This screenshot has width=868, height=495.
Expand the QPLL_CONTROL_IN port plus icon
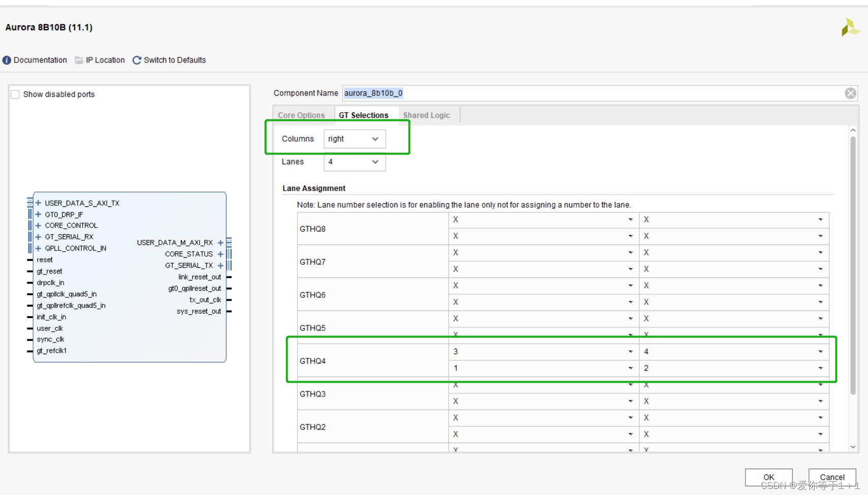(38, 249)
